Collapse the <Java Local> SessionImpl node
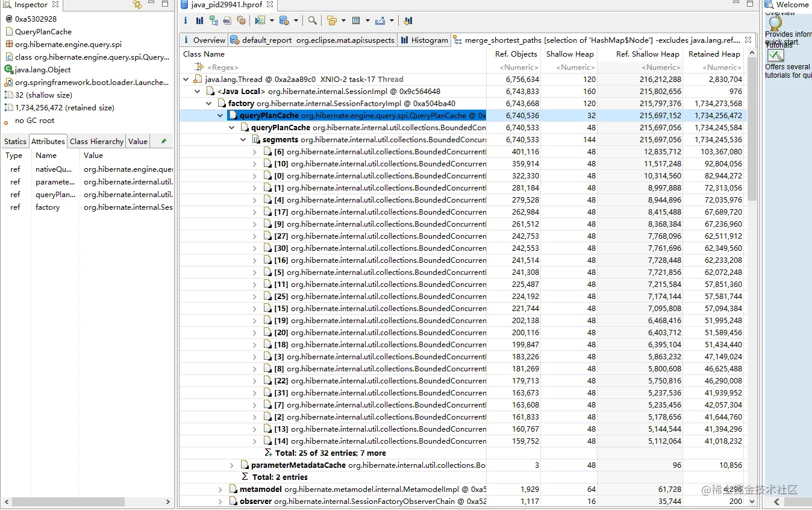Image resolution: width=812 pixels, height=510 pixels. pos(198,91)
